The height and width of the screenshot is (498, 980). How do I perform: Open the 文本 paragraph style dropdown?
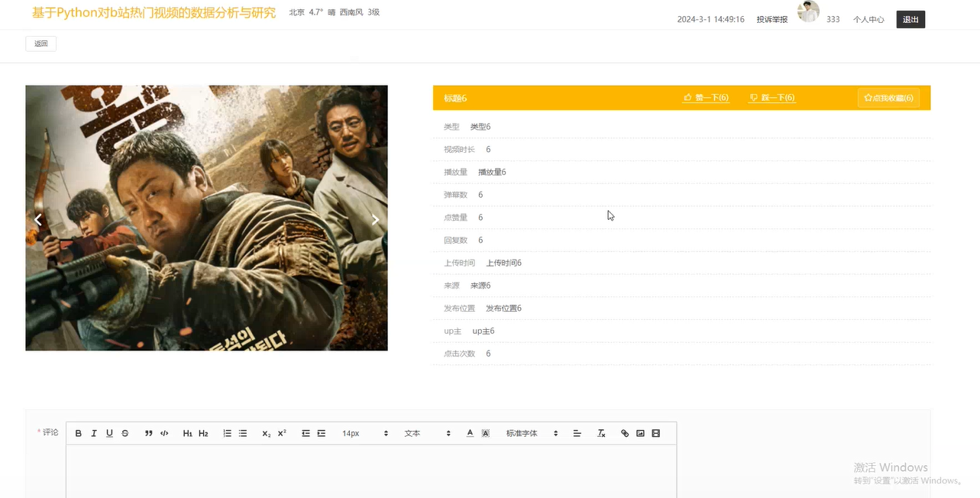pos(428,433)
